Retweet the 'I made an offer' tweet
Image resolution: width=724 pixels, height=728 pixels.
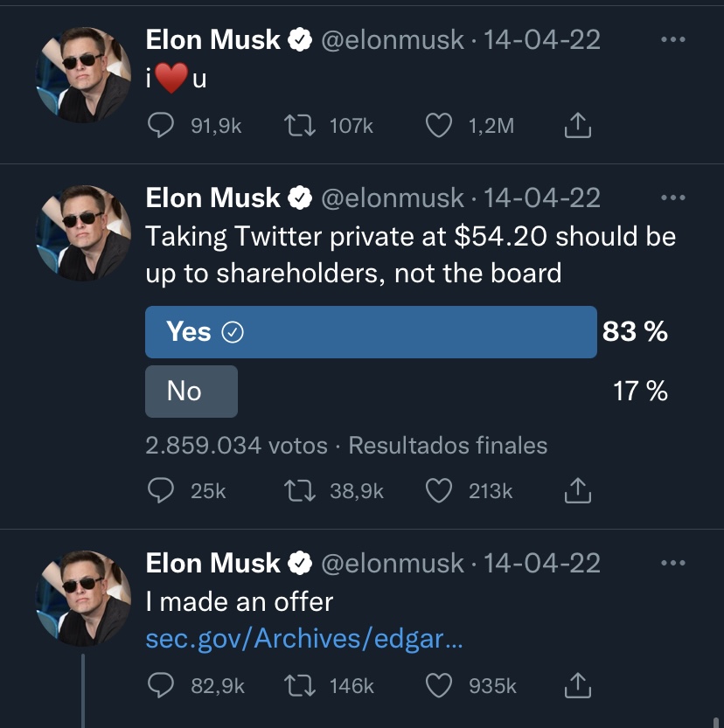pos(300,686)
